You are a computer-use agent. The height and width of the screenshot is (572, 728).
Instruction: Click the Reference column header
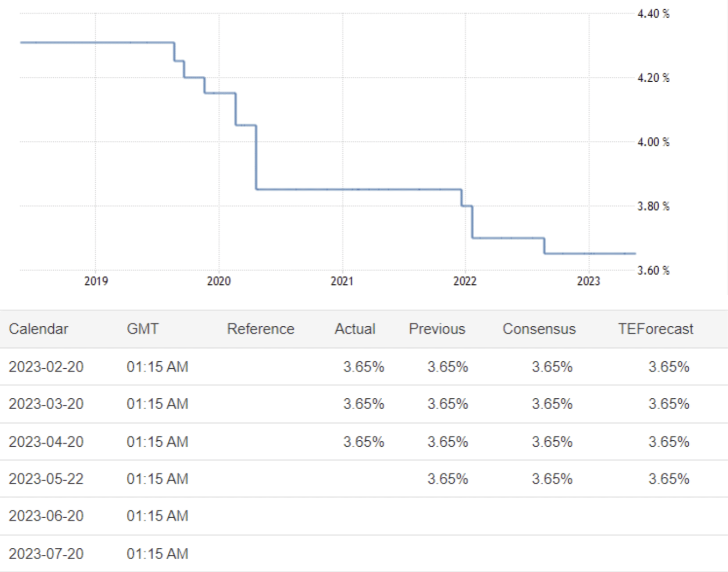click(x=260, y=329)
